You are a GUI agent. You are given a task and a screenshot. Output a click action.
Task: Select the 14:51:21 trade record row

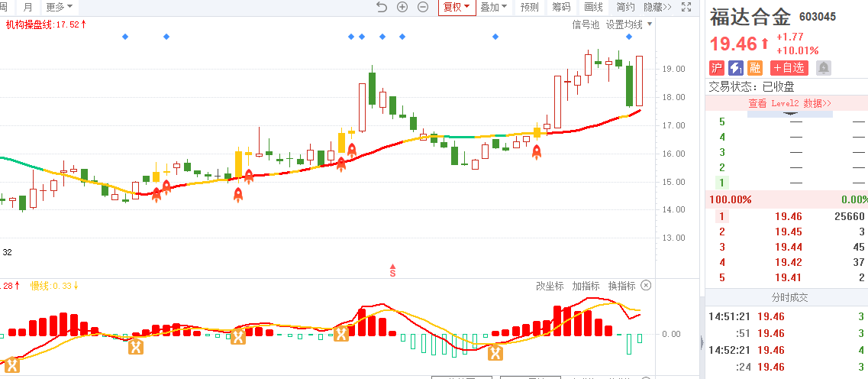786,316
